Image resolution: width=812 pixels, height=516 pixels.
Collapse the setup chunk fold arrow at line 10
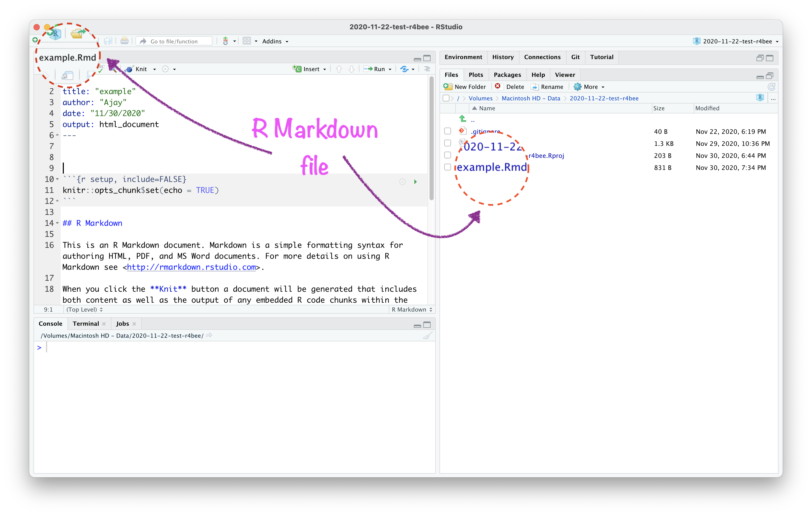point(57,179)
